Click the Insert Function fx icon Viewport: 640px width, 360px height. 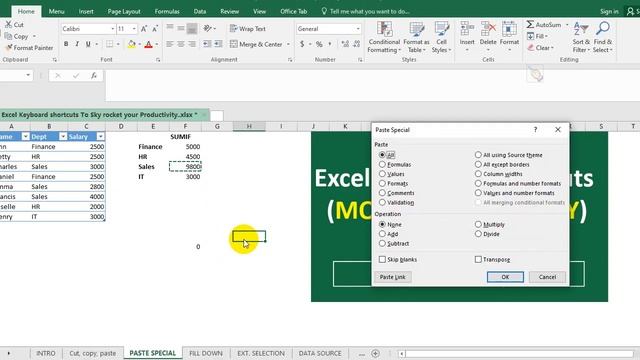click(94, 76)
